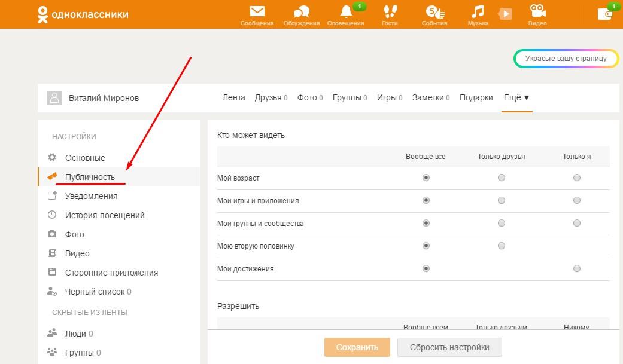623x364 pixels.
Task: Select Вообще все for Мой возраст
Action: (426, 178)
